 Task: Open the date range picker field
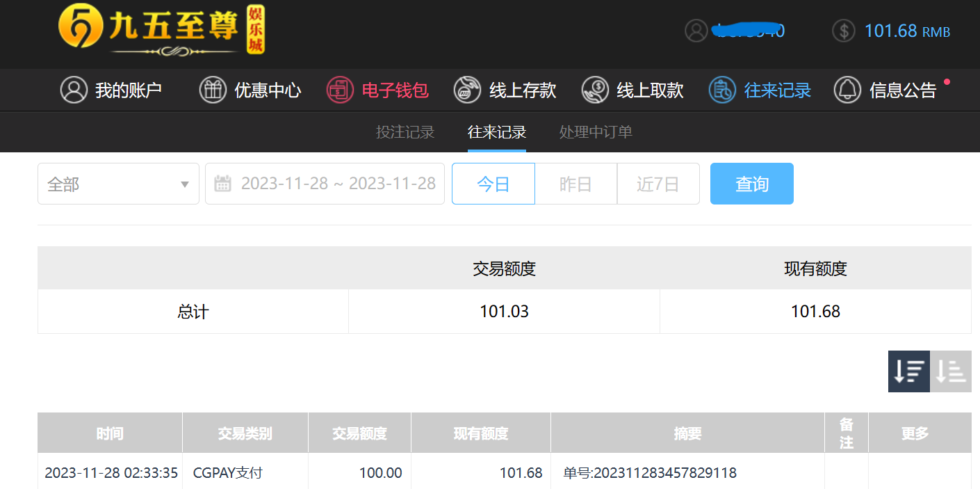325,184
